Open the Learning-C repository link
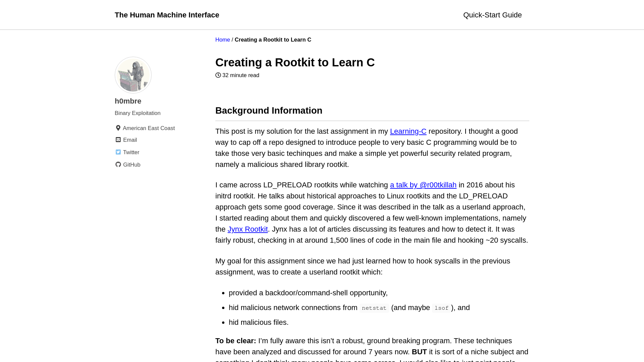 click(x=408, y=131)
